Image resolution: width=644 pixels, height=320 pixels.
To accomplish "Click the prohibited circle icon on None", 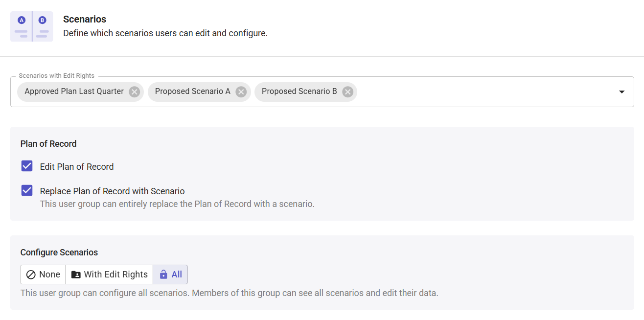I will tap(31, 274).
